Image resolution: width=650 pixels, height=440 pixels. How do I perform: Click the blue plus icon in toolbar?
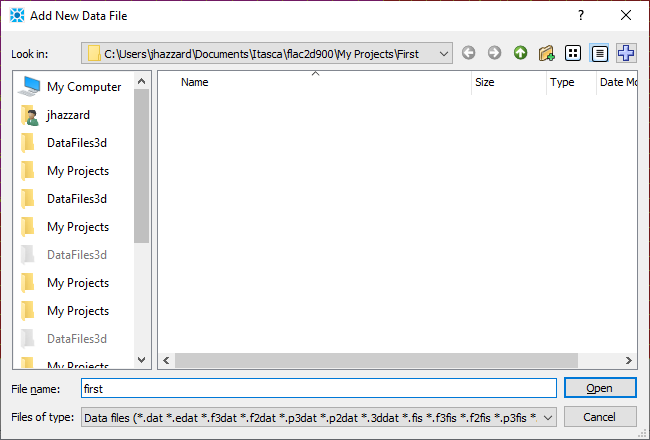626,53
